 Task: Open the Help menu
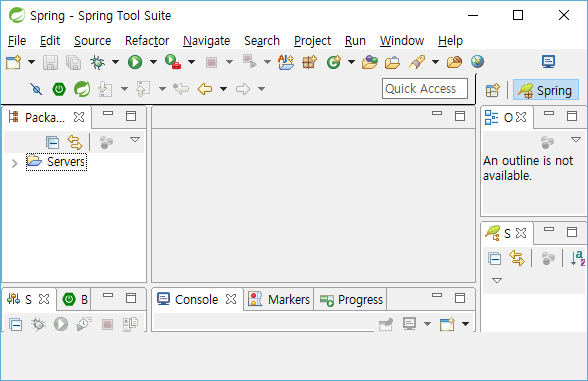coord(450,40)
